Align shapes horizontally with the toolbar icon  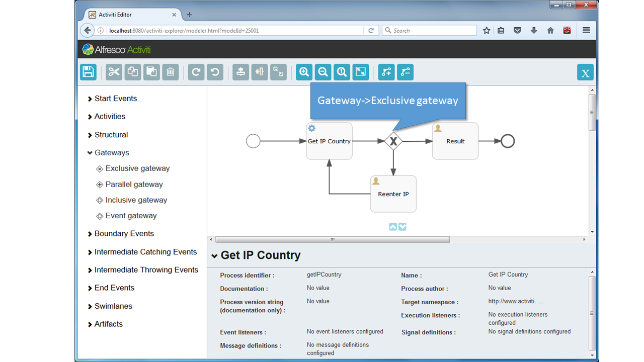click(x=260, y=72)
